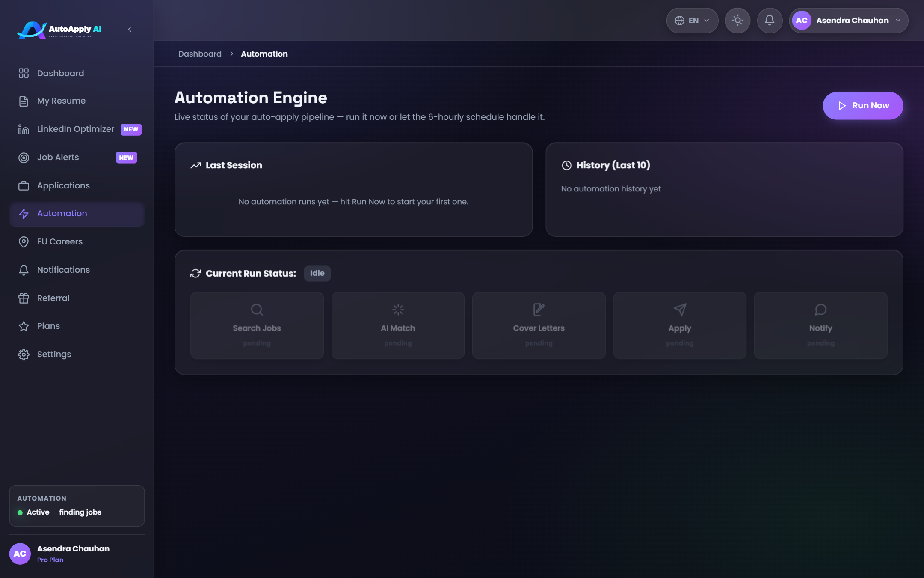The image size is (924, 578).
Task: Open Job Alerts in the sidebar
Action: click(77, 158)
